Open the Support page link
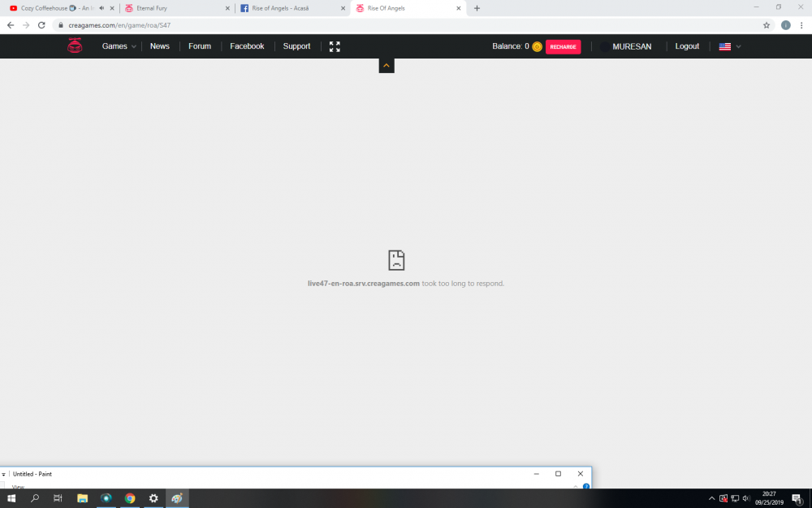This screenshot has height=508, width=812. [296, 46]
